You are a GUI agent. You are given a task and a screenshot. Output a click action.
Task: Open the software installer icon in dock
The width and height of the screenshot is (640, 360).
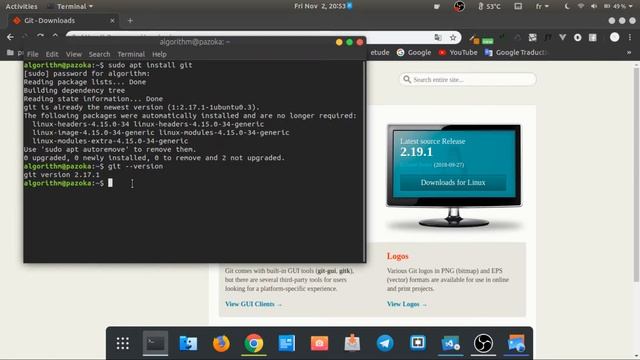pos(352,343)
